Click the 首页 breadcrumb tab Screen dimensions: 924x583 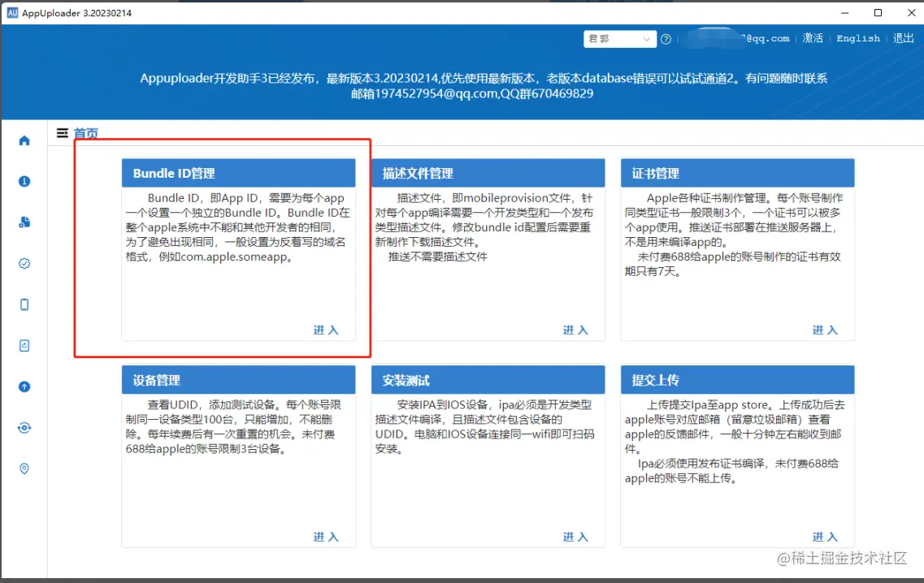click(x=86, y=134)
